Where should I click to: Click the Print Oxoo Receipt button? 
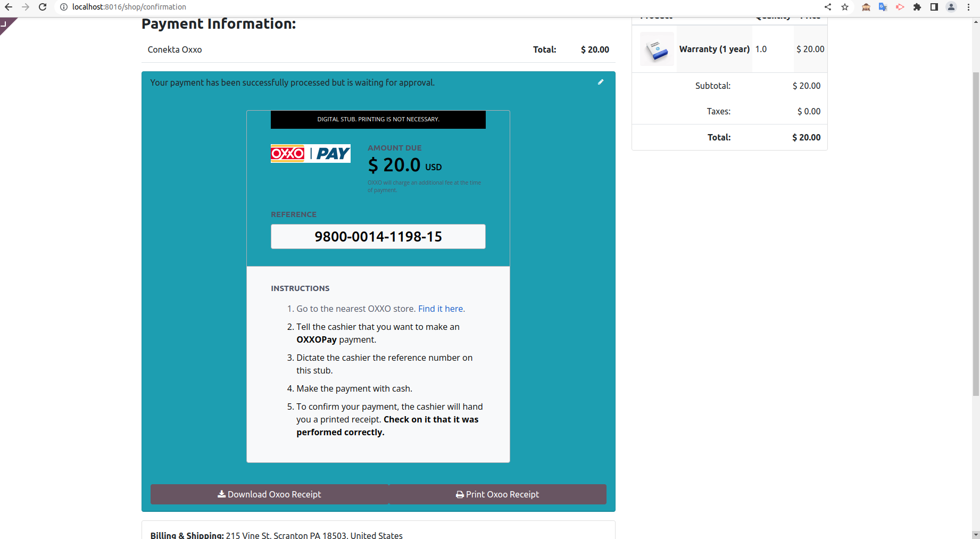497,494
